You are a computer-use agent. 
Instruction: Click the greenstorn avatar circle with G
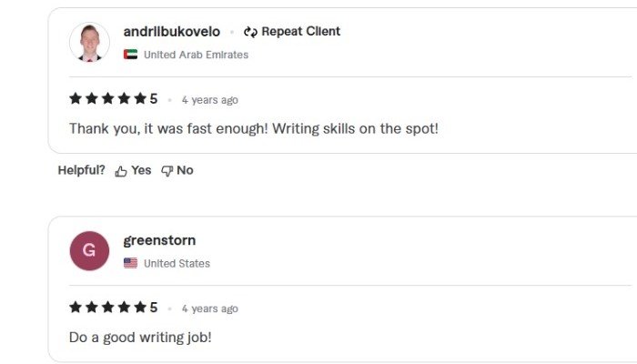point(89,250)
